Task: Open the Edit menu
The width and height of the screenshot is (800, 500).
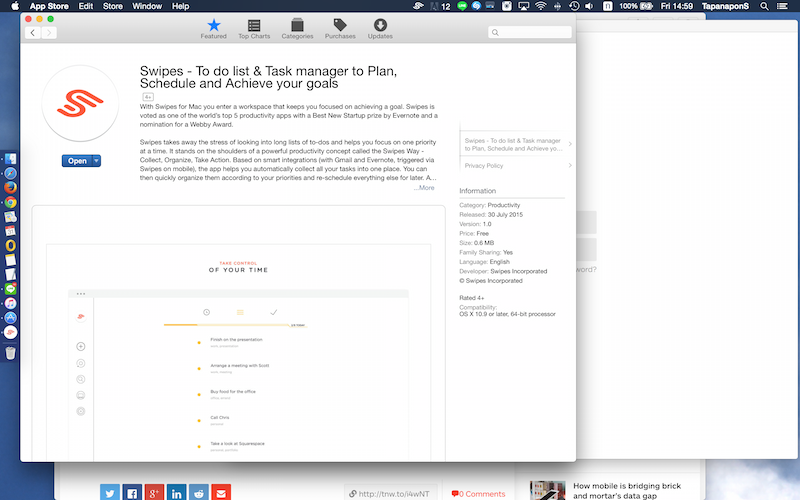Action: click(x=86, y=6)
